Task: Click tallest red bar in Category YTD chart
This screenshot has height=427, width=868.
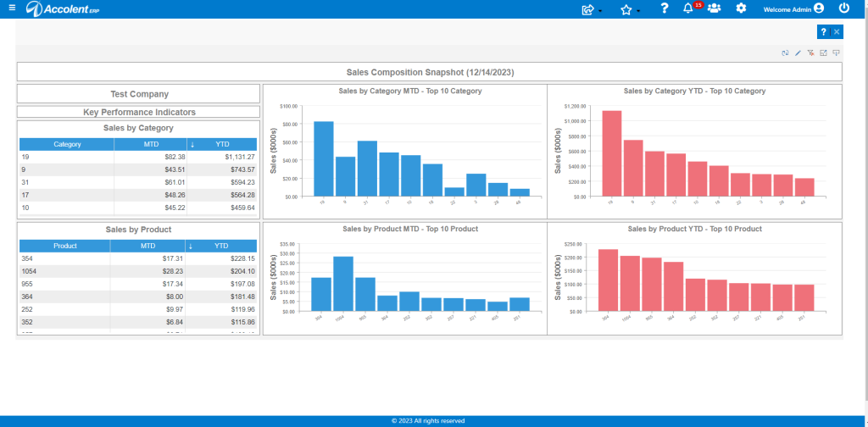Action: point(612,153)
